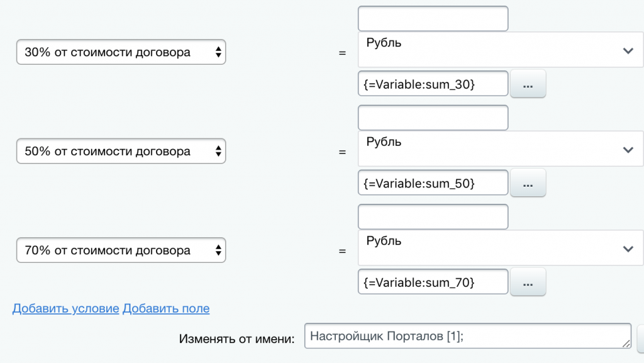Click the ellipsis button next to sum_70 variable
Viewport: 644px width, 363px height.
tap(528, 282)
